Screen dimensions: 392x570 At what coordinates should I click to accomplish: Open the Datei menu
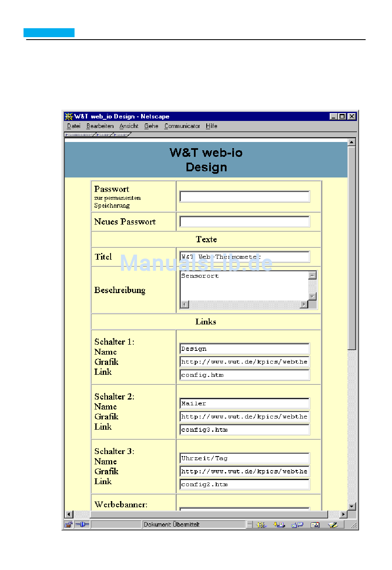(x=74, y=126)
